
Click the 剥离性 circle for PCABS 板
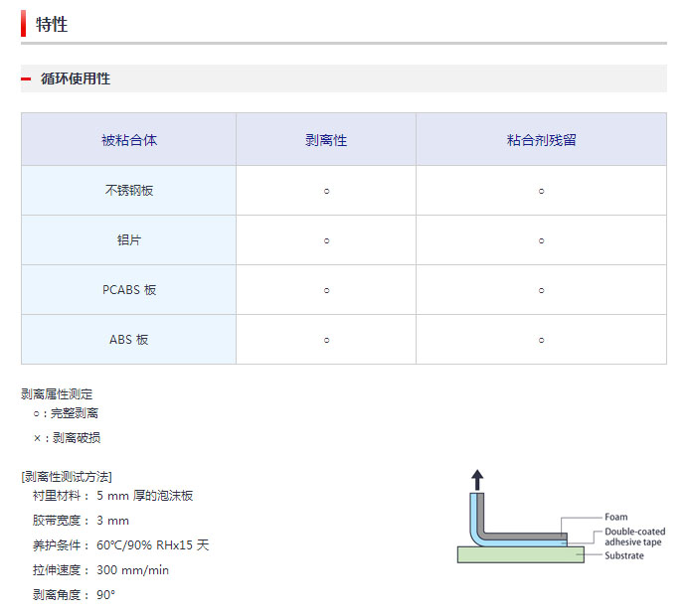coord(326,290)
